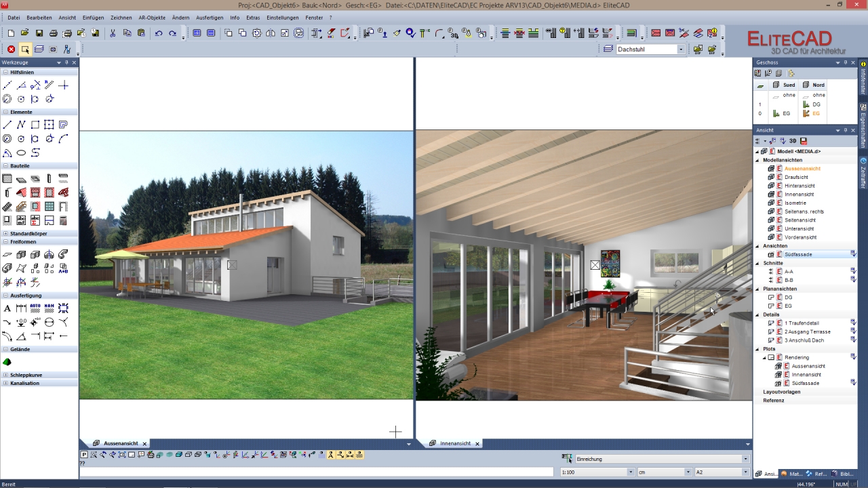This screenshot has width=868, height=488.
Task: Select the Text tool in Ausfertigung
Action: (x=7, y=309)
